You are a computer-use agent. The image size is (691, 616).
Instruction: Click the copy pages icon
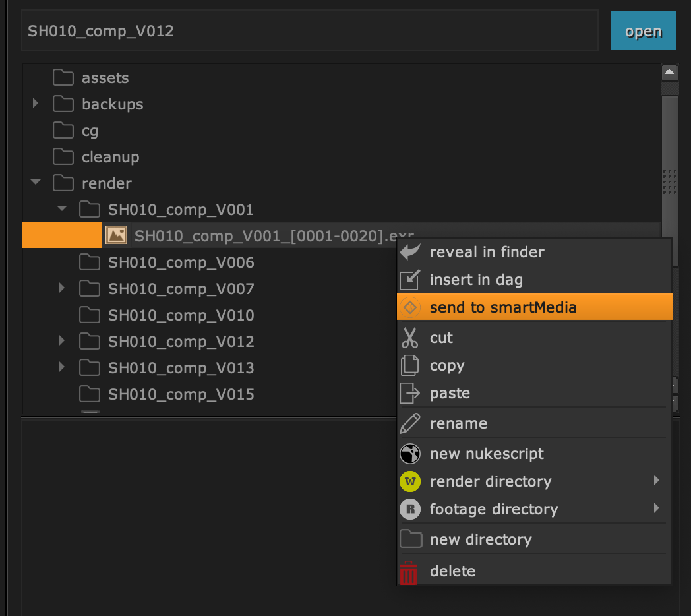[x=410, y=365]
